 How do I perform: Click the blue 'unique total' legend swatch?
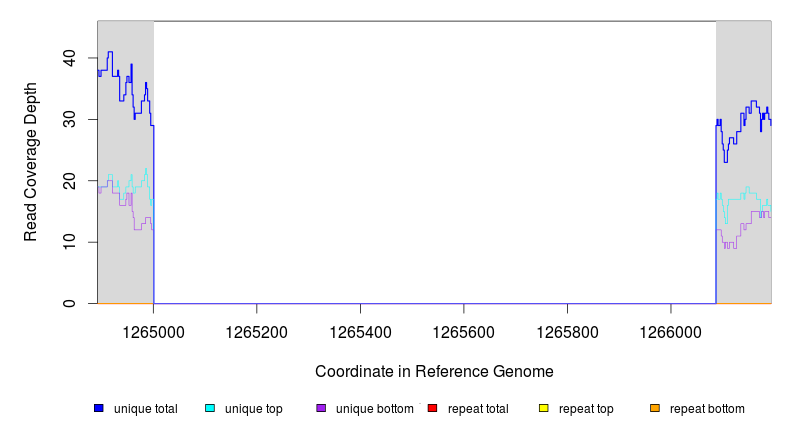(x=99, y=408)
